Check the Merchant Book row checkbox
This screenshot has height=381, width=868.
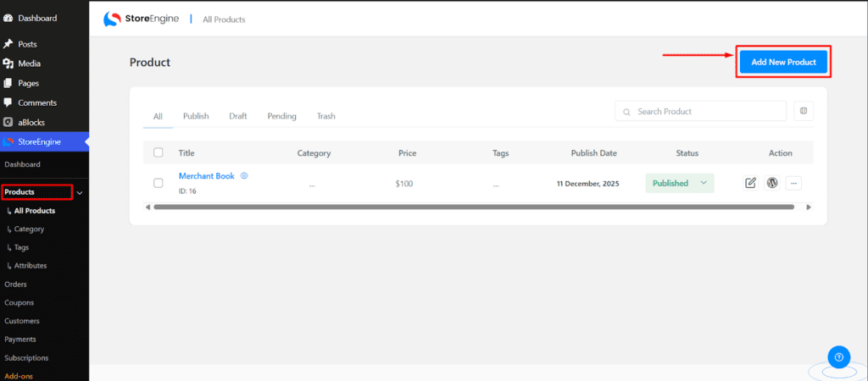(x=159, y=183)
